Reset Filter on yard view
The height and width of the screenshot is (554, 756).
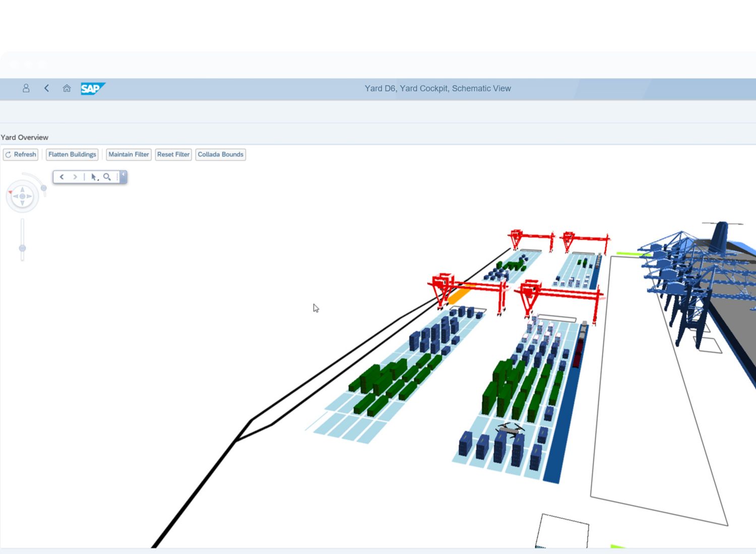(x=173, y=155)
